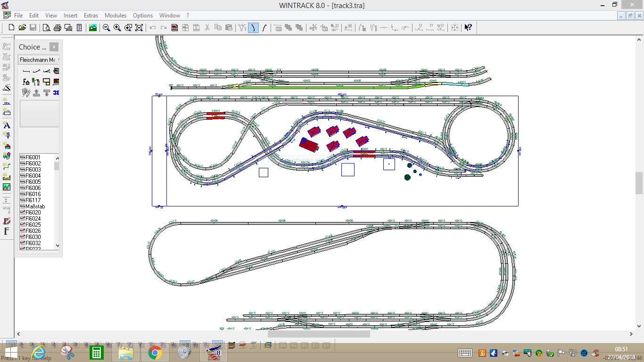Click track list scroll down arrow
This screenshot has height=362, width=644.
57,246
